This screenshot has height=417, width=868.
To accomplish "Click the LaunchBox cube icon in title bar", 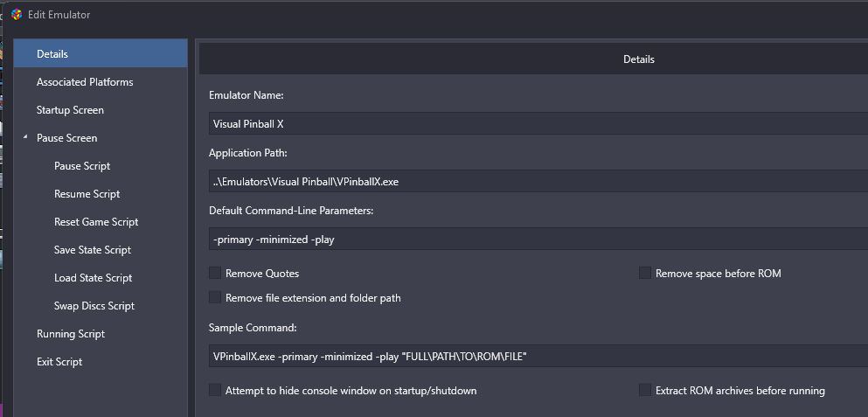I will click(17, 15).
